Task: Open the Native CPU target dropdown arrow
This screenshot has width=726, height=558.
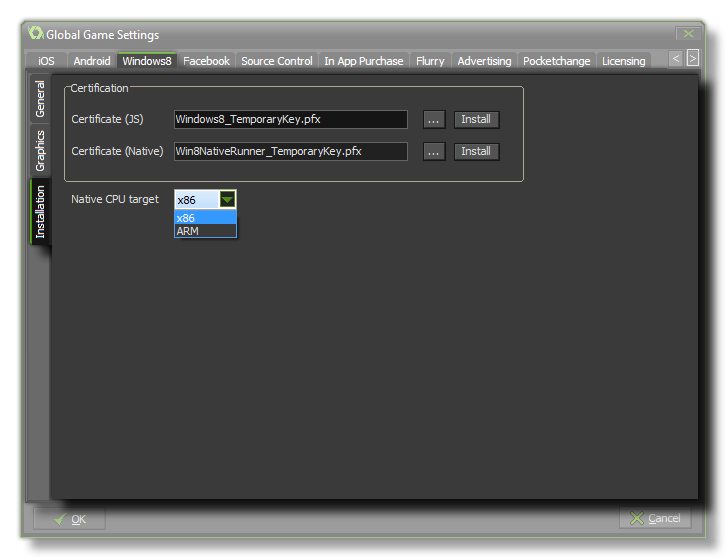Action: pos(228,200)
